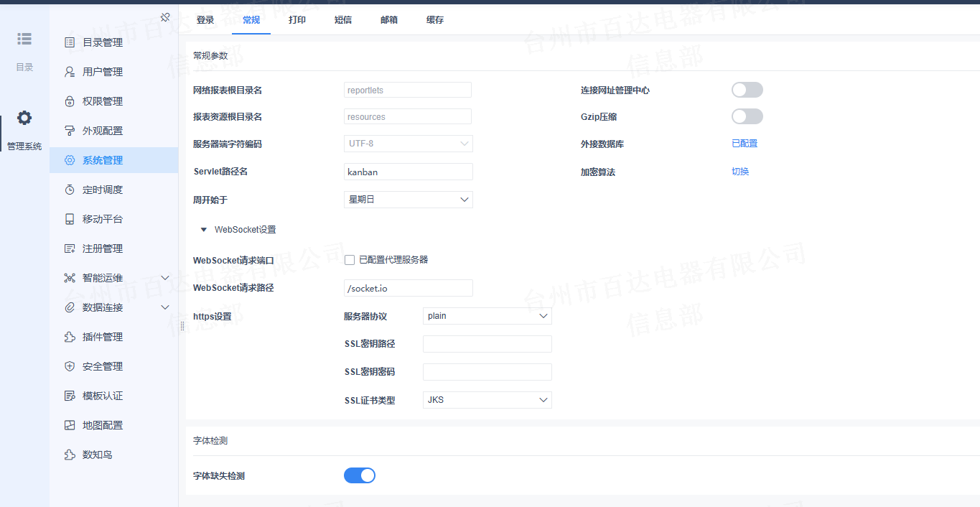This screenshot has width=980, height=507.
Task: Click the 外观配置 paint roller icon
Action: click(x=70, y=131)
